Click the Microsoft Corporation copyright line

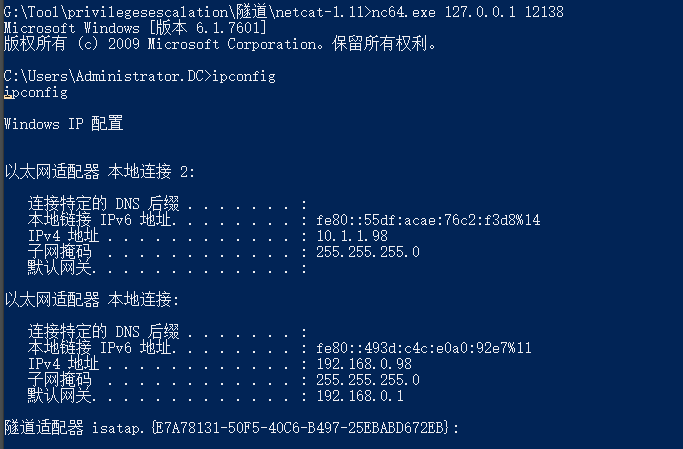(220, 44)
